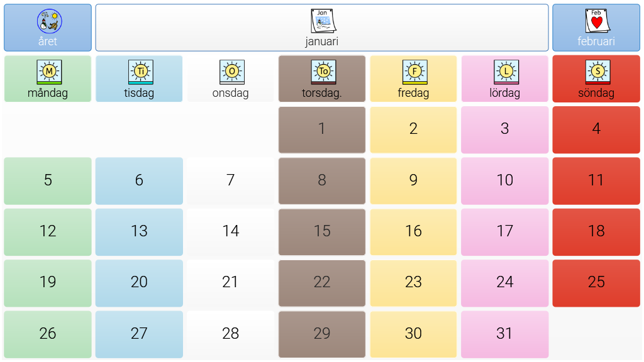
Task: Pick Friday the 2nd of januari
Action: tap(413, 129)
